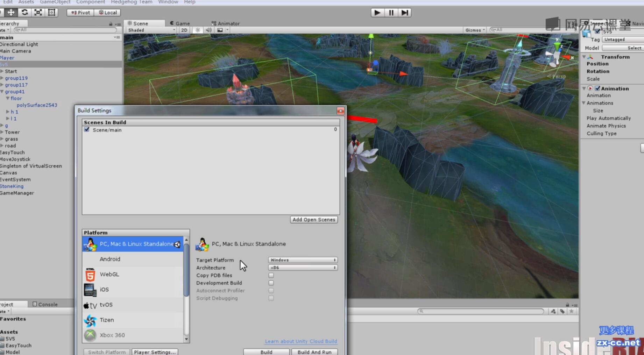644x355 pixels.
Task: Select Tizen platform icon
Action: pyautogui.click(x=90, y=320)
